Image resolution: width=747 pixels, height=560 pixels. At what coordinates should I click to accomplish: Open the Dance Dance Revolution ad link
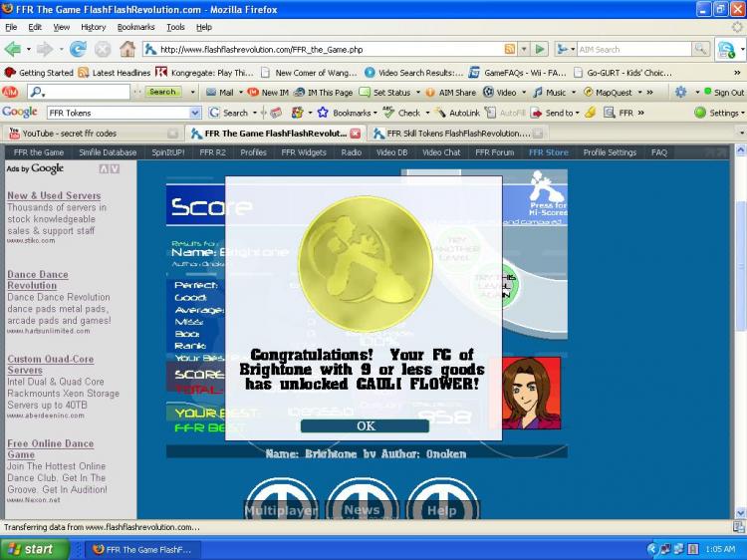click(x=38, y=280)
